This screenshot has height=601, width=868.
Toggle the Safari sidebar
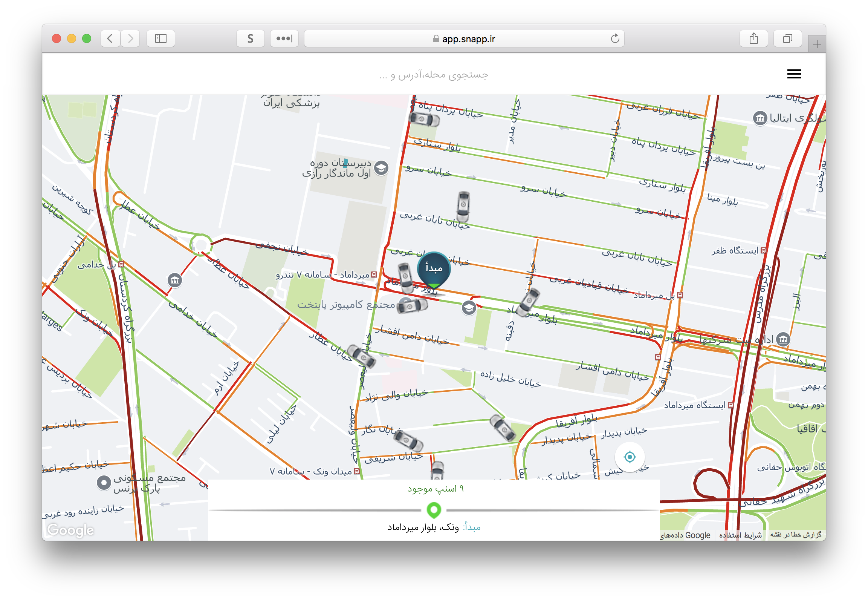pos(161,38)
